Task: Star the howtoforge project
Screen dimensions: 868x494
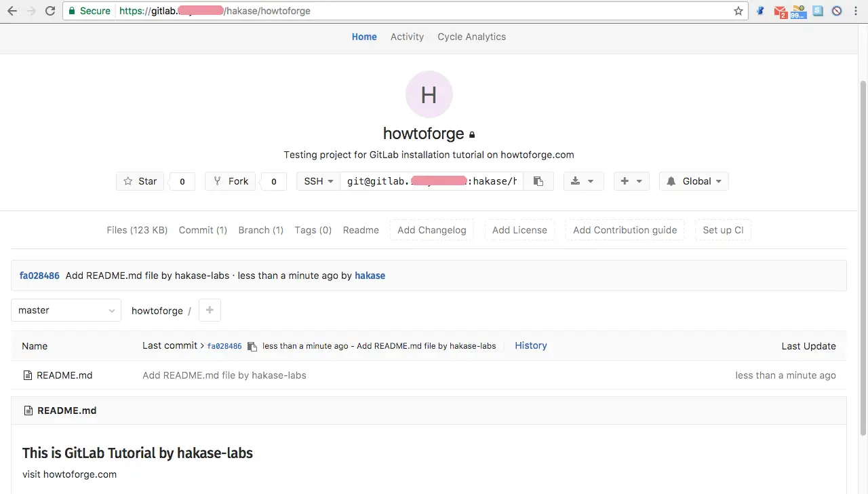Action: point(140,181)
